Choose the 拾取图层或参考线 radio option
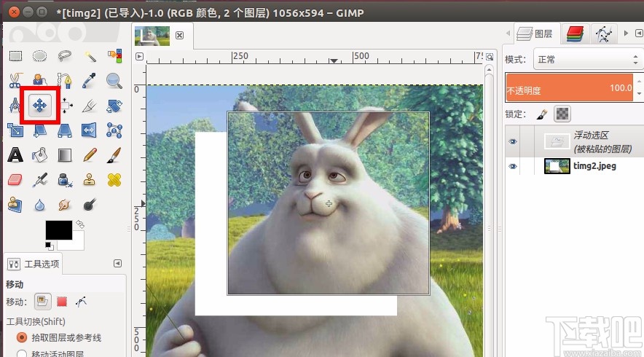 click(22, 337)
